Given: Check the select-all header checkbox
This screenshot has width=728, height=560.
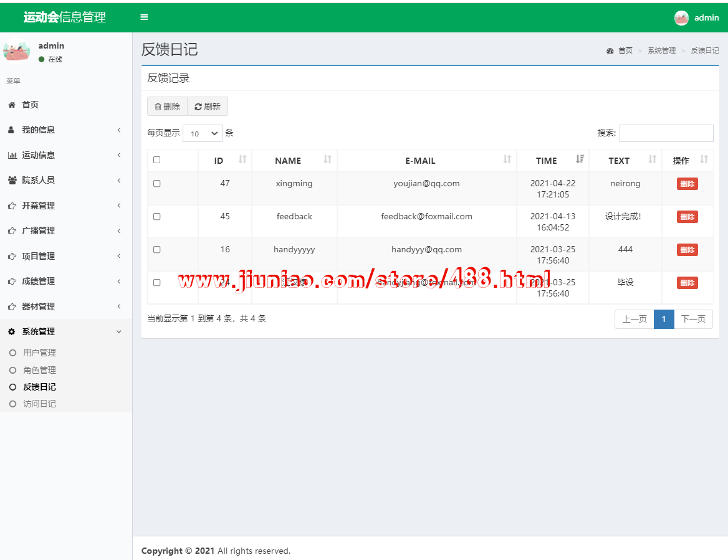Looking at the screenshot, I should click(157, 160).
